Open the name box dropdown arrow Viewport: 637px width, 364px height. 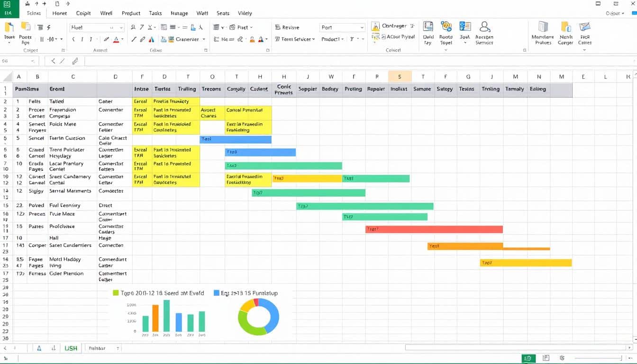(x=33, y=61)
